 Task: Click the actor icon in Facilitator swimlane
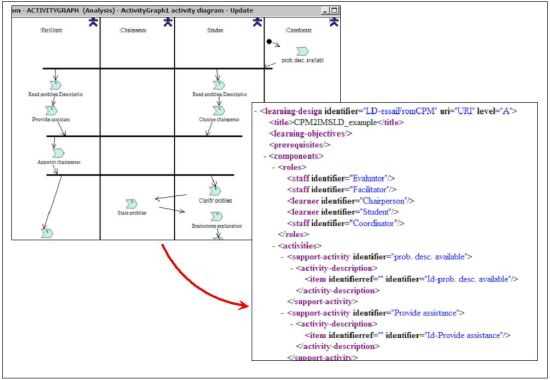point(93,22)
